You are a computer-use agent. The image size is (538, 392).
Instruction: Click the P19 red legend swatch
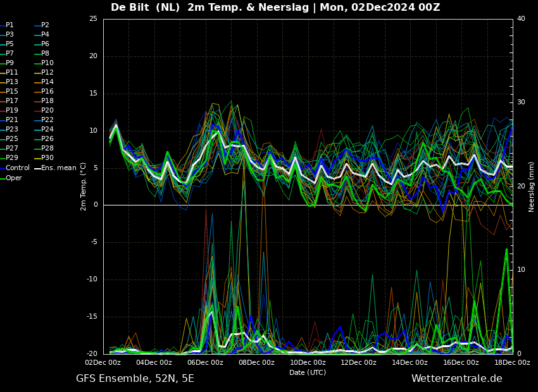pyautogui.click(x=3, y=111)
